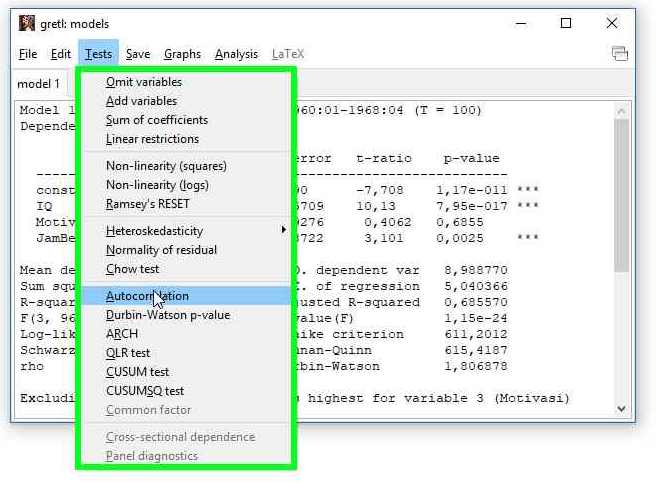The image size is (656, 483).
Task: Pick Linear restrictions in menu
Action: [x=152, y=139]
